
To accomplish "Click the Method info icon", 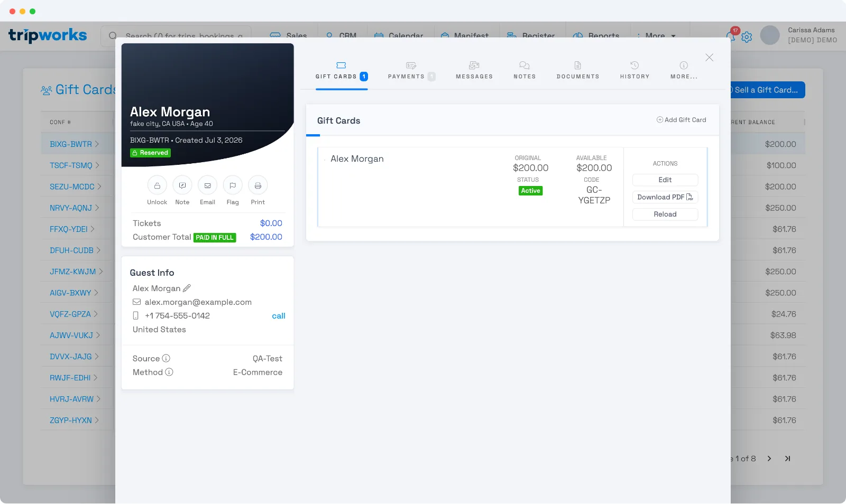I will click(x=169, y=372).
